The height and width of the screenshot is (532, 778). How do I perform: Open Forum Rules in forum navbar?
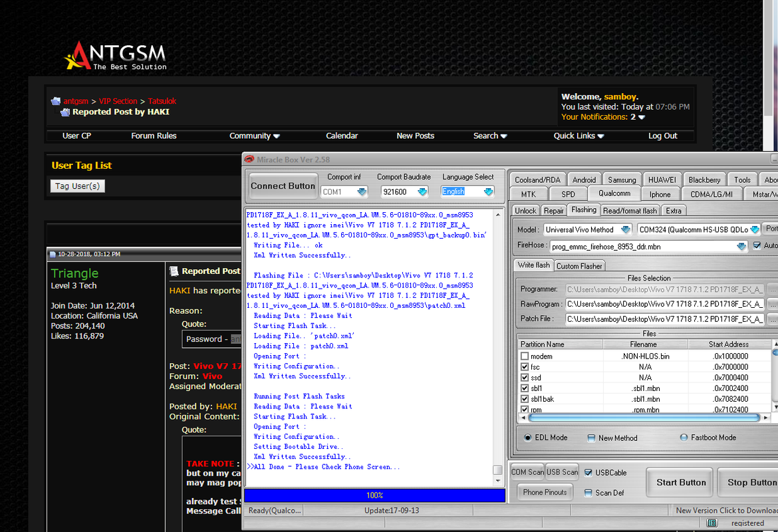(x=154, y=136)
